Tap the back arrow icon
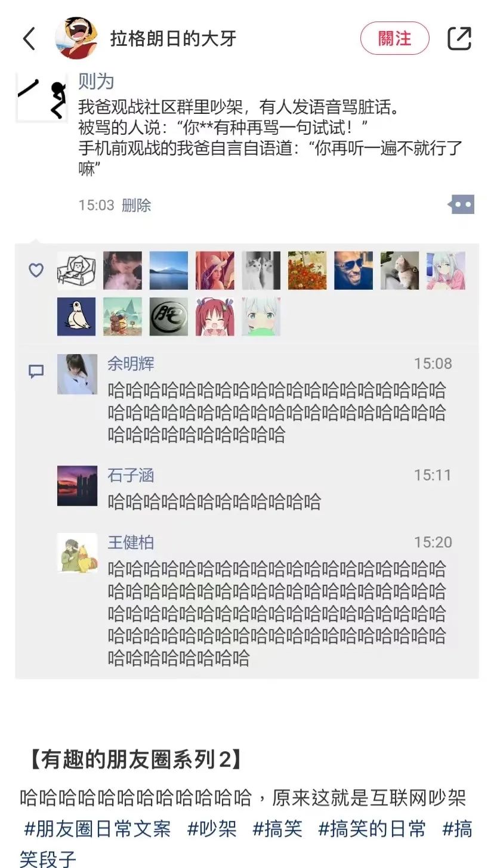 [x=29, y=39]
